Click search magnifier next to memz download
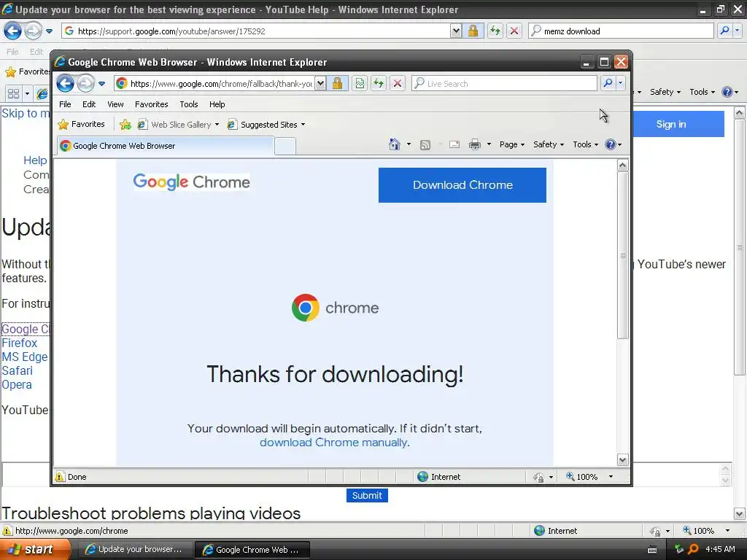Image resolution: width=747 pixels, height=560 pixels. click(x=724, y=31)
